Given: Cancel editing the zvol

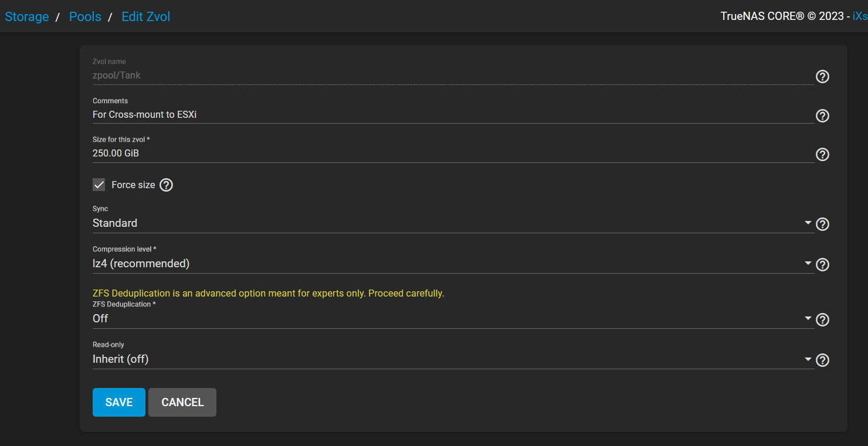Looking at the screenshot, I should pos(182,402).
